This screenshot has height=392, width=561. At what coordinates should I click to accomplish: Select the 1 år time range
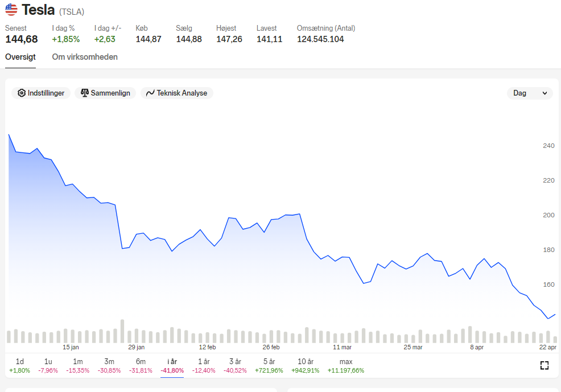pos(204,365)
